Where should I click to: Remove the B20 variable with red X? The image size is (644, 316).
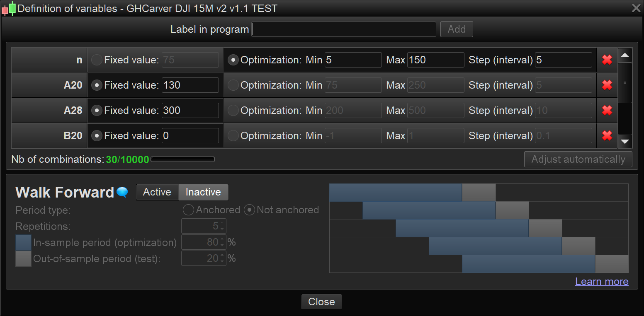(607, 136)
